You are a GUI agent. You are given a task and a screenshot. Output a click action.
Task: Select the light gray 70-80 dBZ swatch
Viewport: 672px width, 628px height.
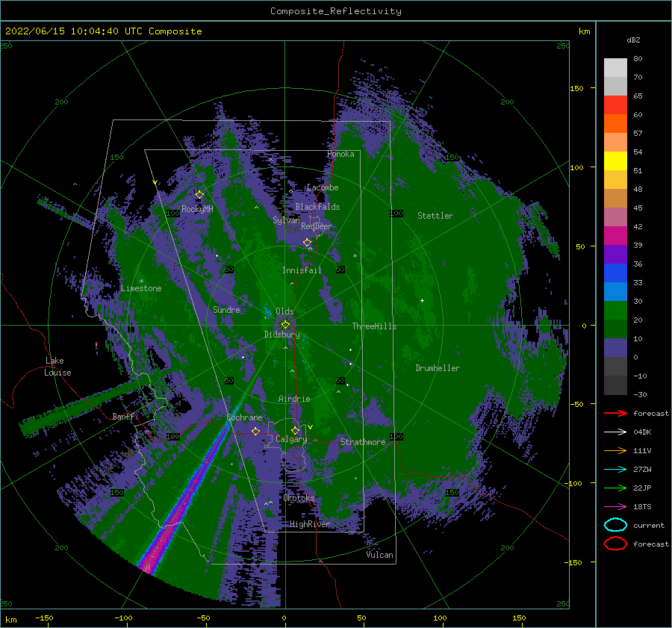[x=615, y=67]
